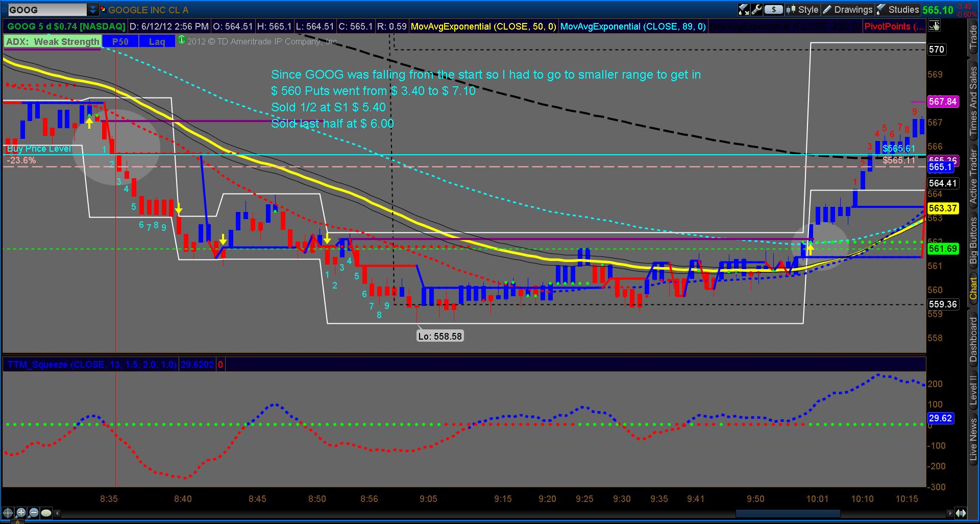Open the symbol dropdown arrow next to GOOG

point(92,10)
